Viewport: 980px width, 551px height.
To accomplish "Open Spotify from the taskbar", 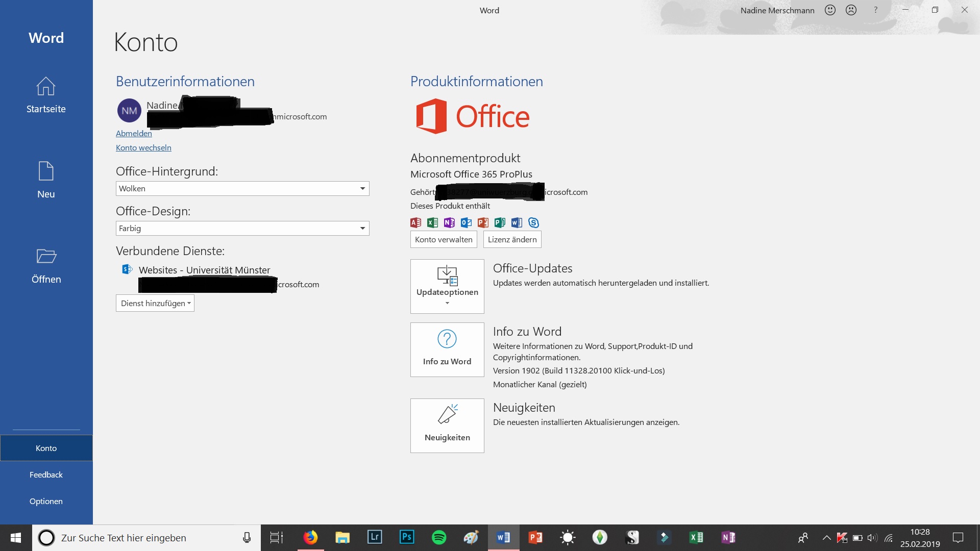I will [439, 537].
